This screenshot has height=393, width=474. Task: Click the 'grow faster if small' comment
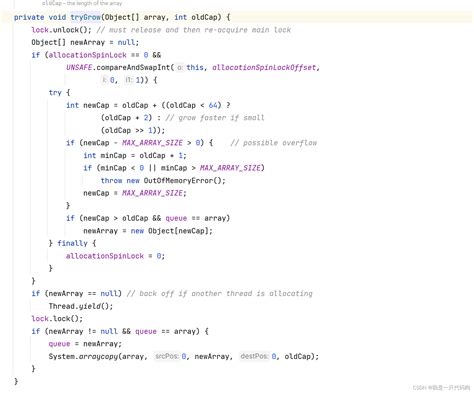[x=215, y=118]
